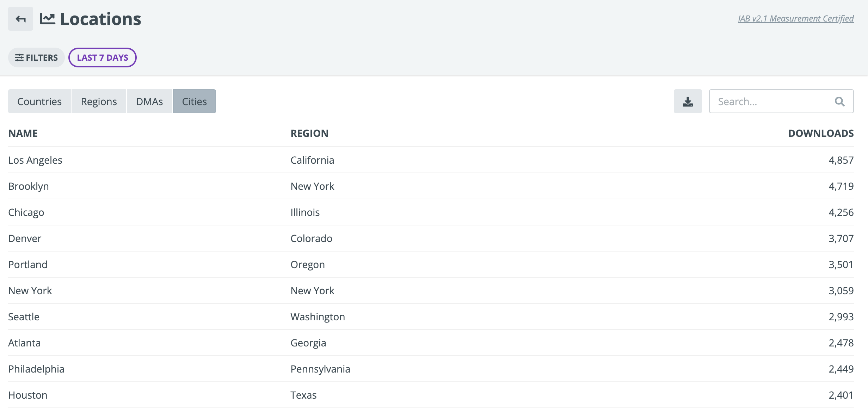Open the Filters panel

point(36,58)
